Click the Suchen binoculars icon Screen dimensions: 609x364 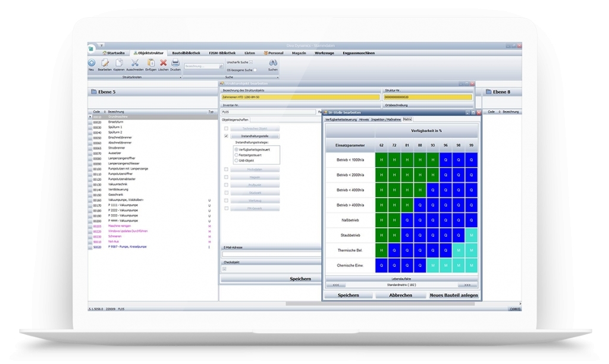point(273,62)
